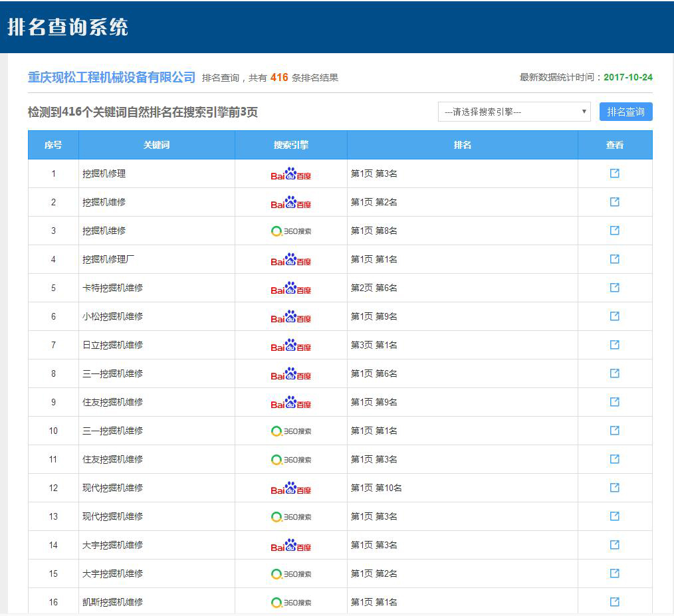The height and width of the screenshot is (616, 674).
Task: Open view icon for row 12 现代挖掘机维修
Action: [x=615, y=488]
